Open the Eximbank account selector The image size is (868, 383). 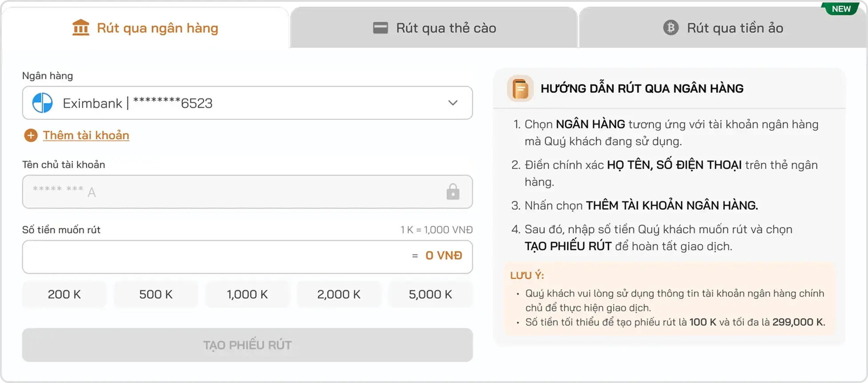[247, 103]
